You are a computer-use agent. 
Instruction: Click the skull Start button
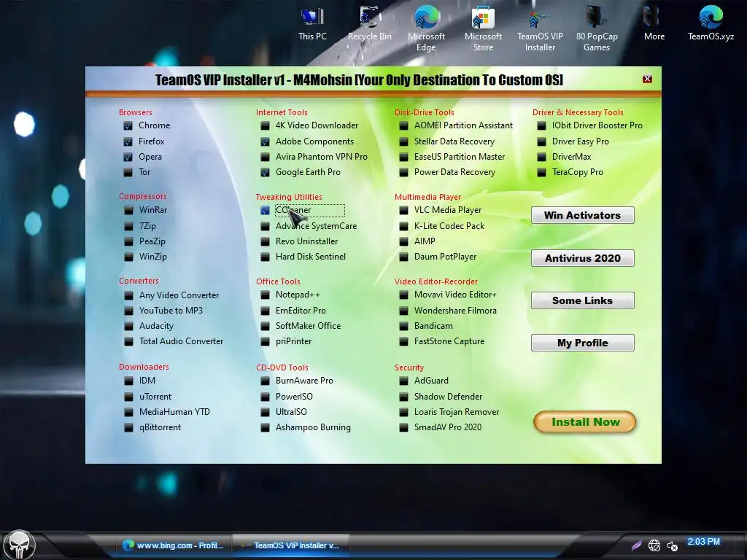pos(20,545)
